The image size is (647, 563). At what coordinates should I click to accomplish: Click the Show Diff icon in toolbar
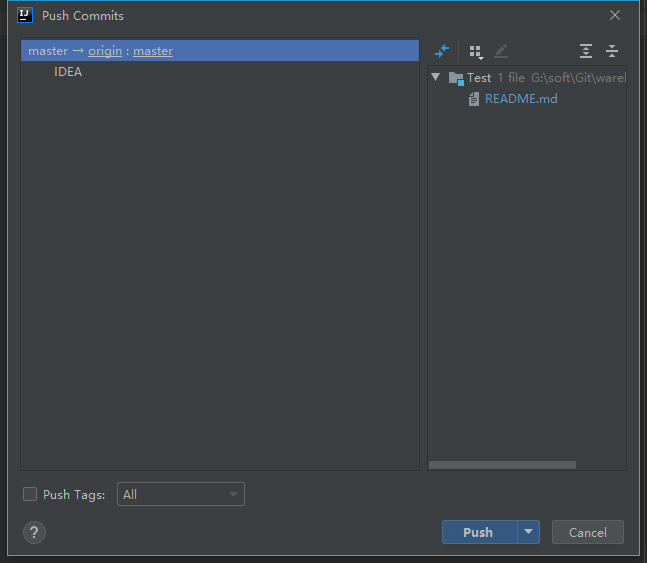click(442, 51)
